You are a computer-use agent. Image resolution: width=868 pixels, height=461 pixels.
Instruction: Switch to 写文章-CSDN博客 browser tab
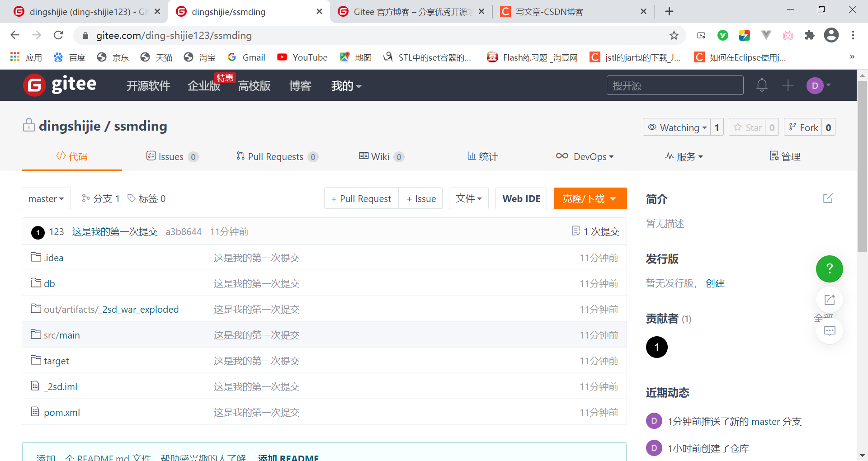[573, 11]
